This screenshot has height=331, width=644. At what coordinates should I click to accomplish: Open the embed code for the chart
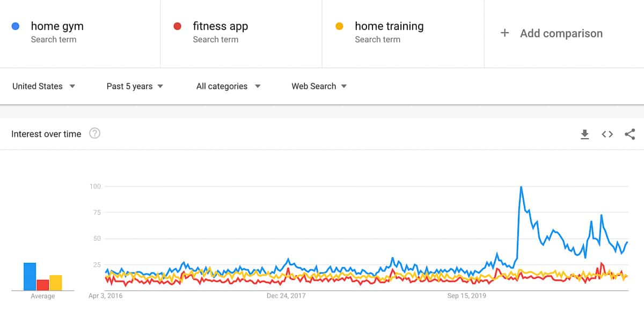pyautogui.click(x=607, y=134)
